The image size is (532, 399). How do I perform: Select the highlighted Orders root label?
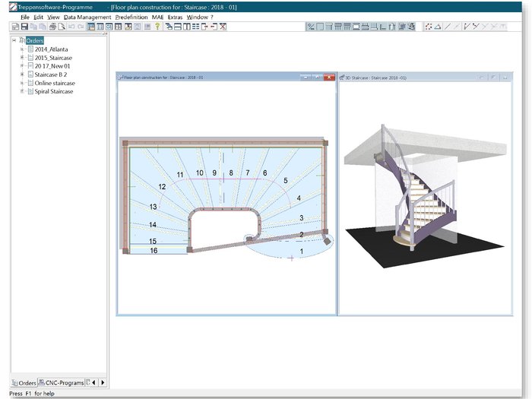(35, 40)
